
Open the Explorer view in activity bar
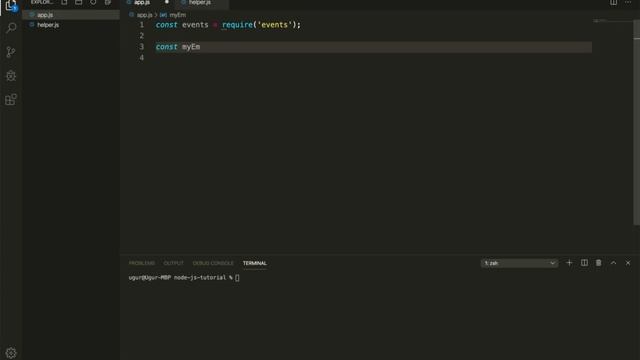point(11,5)
